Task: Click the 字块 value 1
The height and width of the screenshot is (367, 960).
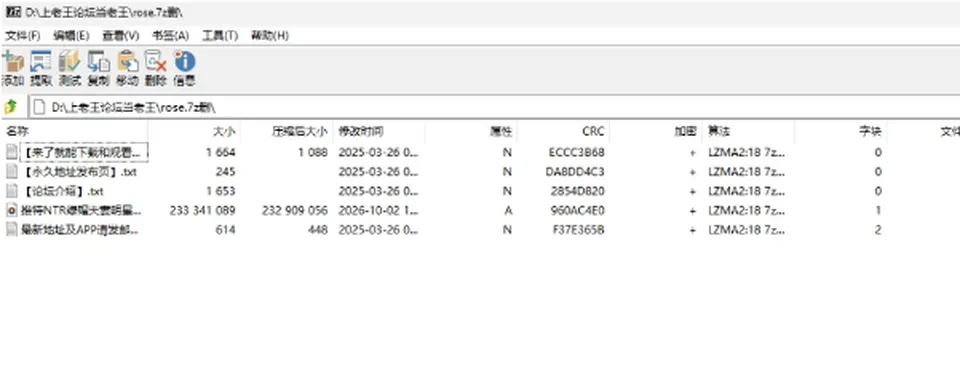Action: (x=878, y=211)
